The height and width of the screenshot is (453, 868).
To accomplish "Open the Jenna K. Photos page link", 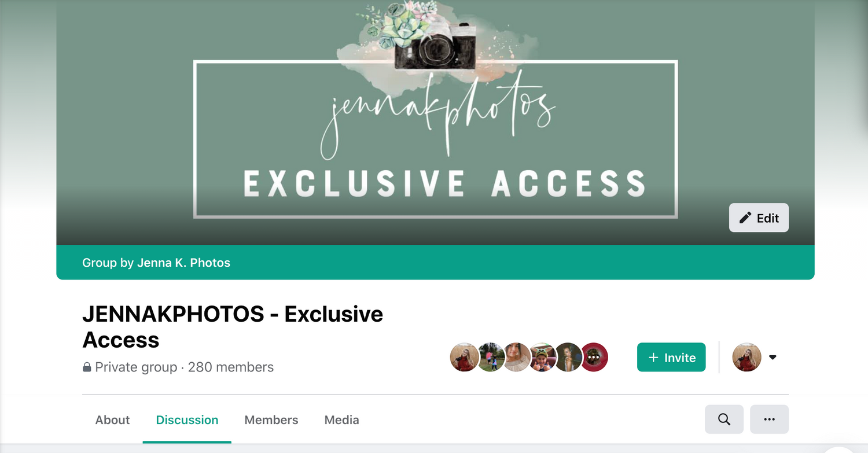I will tap(183, 263).
